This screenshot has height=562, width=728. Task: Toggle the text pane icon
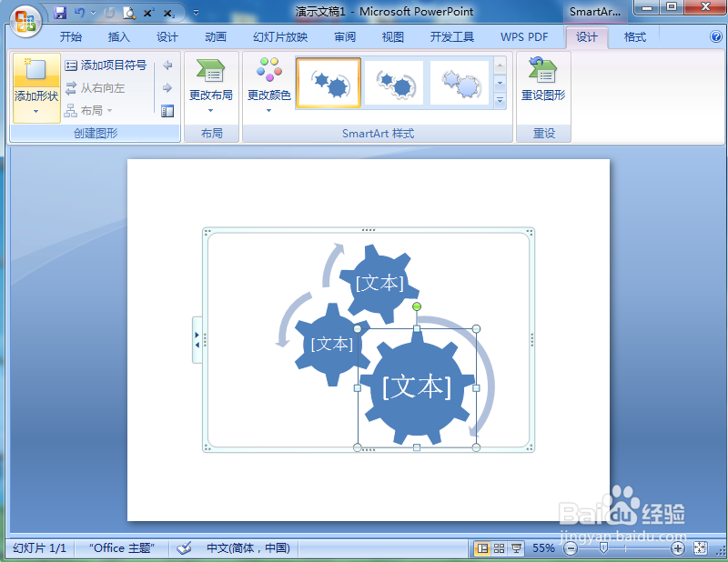(167, 110)
